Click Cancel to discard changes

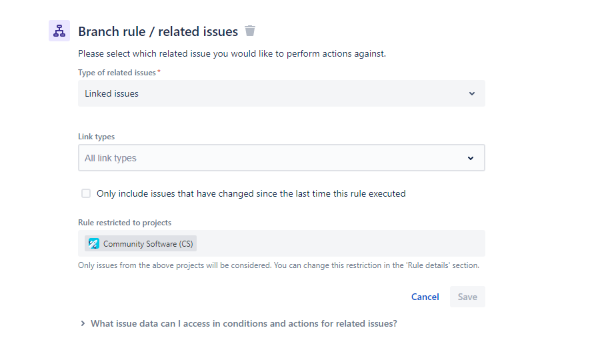point(425,297)
